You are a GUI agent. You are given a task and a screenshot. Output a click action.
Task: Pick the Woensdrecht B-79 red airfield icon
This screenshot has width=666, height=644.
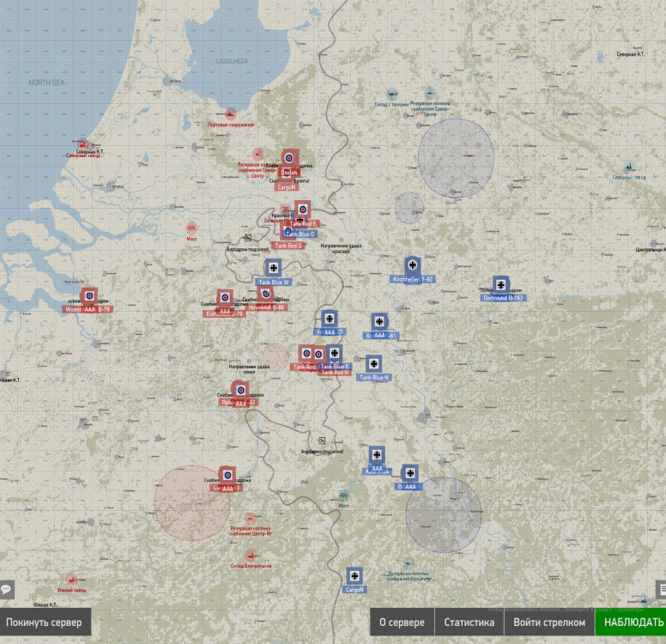point(89,296)
